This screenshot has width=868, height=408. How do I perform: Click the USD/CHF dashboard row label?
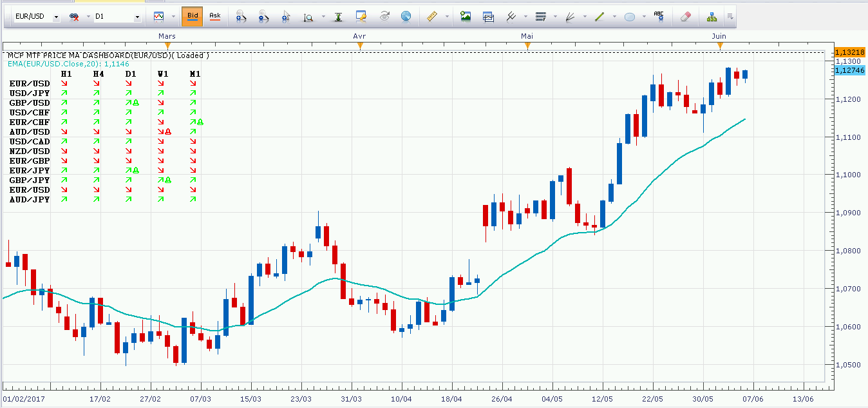[30, 113]
